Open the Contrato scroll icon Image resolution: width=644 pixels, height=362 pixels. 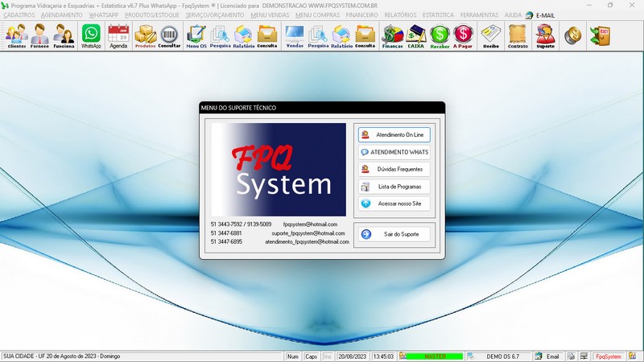518,36
